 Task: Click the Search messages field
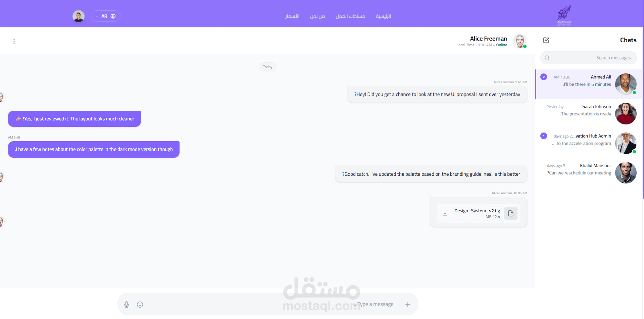(x=588, y=58)
